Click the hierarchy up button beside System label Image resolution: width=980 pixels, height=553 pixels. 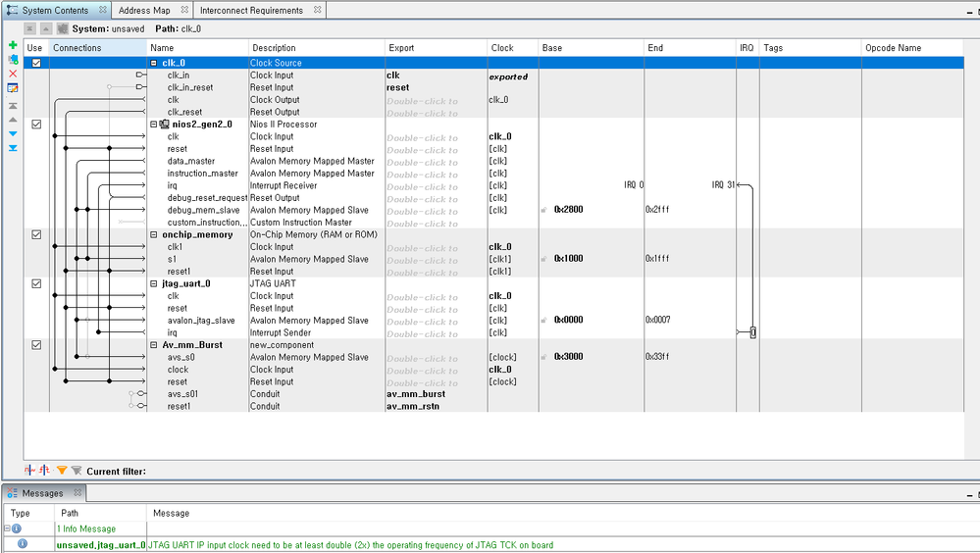[46, 28]
